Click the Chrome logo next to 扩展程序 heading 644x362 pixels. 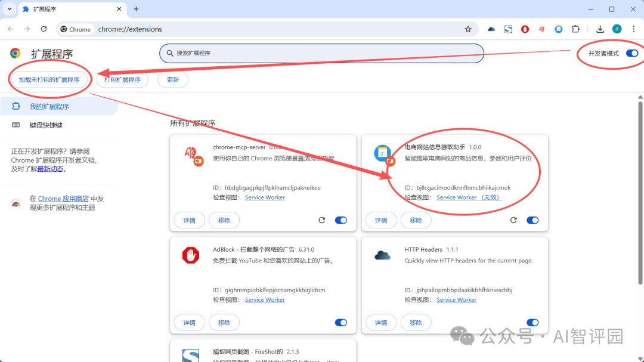pos(14,53)
